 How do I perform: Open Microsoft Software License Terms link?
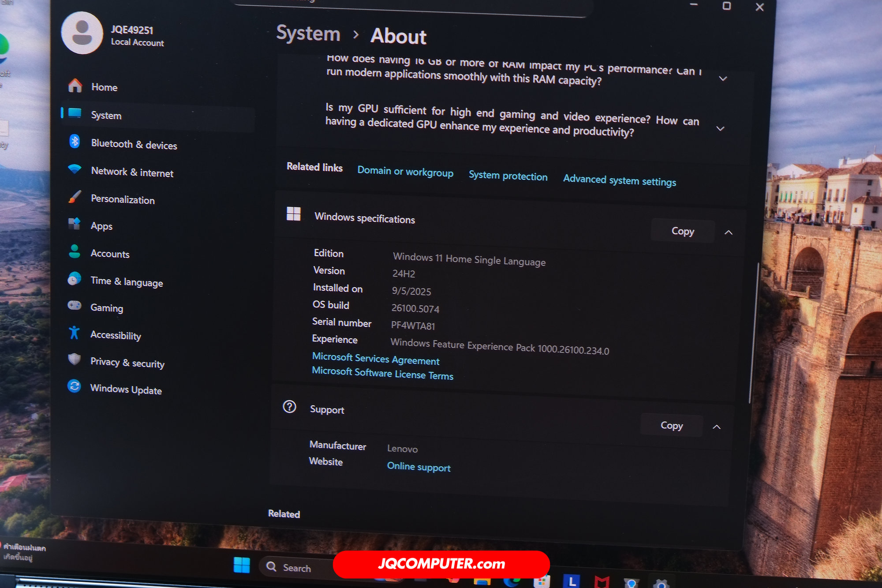click(382, 373)
